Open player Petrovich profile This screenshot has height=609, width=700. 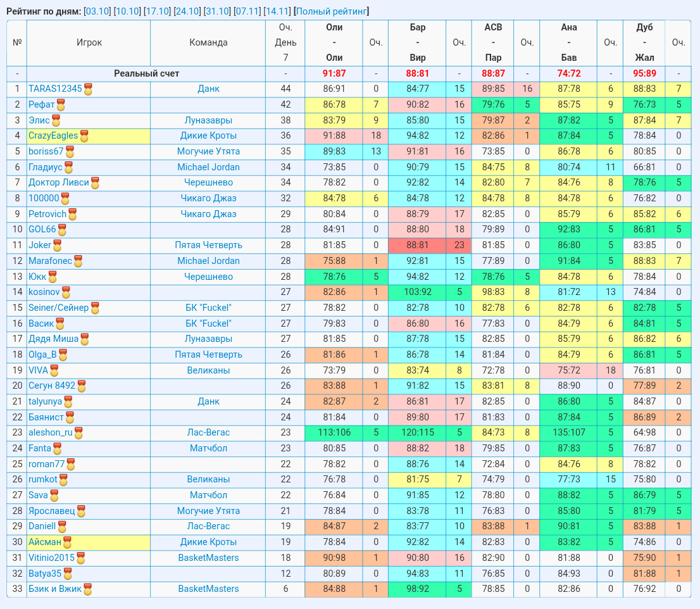[x=47, y=214]
